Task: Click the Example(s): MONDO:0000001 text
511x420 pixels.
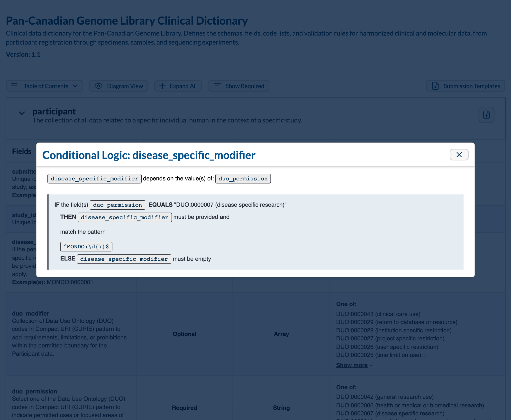Action: coord(53,282)
